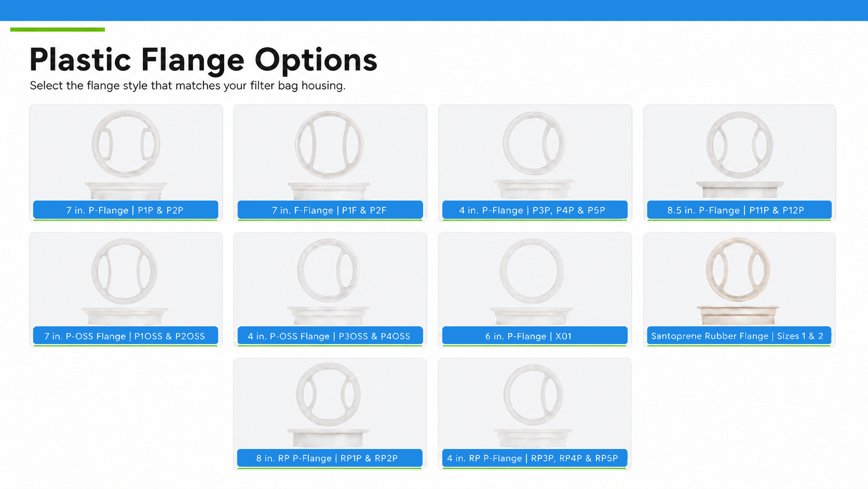Open the 4 in. P-Flange P3P, P4P & P5P label
Image resolution: width=868 pixels, height=489 pixels.
pyautogui.click(x=535, y=210)
